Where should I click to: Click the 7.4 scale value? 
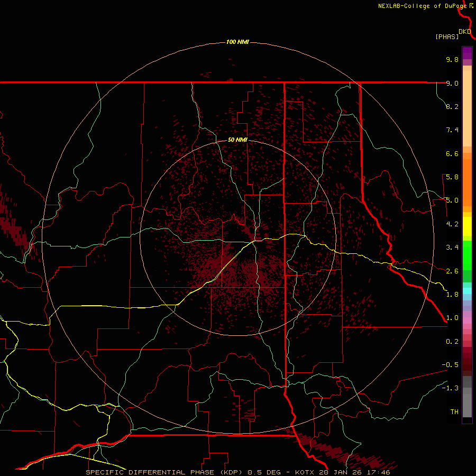point(452,130)
